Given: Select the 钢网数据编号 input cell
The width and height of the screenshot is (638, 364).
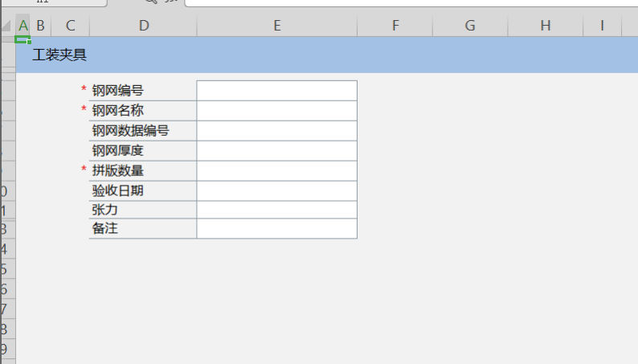Looking at the screenshot, I should (276, 130).
